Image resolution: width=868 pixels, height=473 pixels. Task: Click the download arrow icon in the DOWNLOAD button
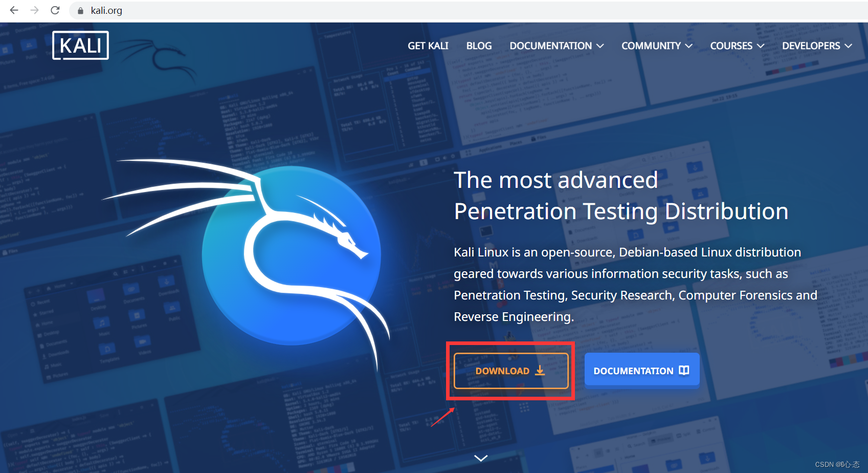[540, 370]
